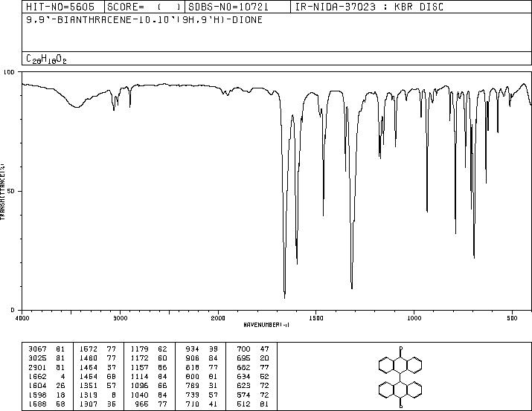Click the 1000 x-axis tick label
This screenshot has width=532, height=411.
[414, 318]
